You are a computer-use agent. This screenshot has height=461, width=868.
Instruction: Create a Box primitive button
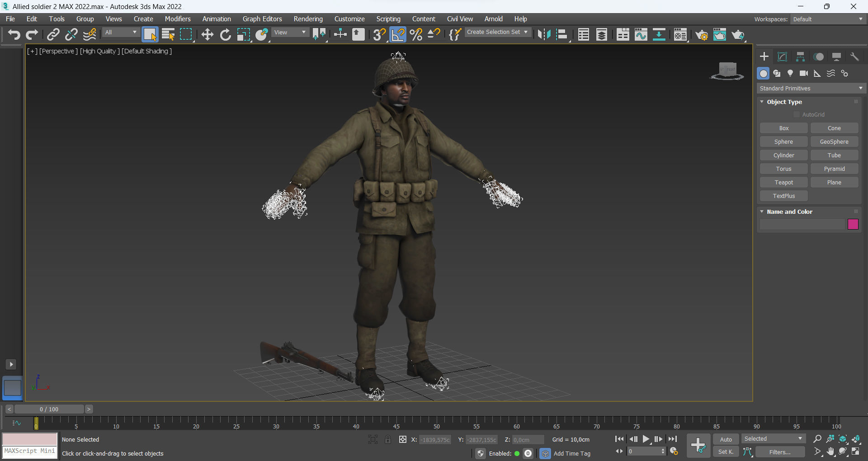[784, 128]
